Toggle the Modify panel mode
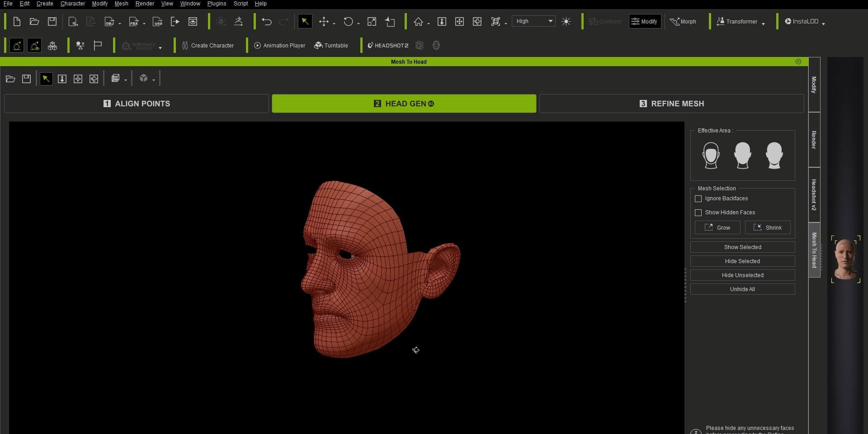This screenshot has width=868, height=434. tap(645, 21)
